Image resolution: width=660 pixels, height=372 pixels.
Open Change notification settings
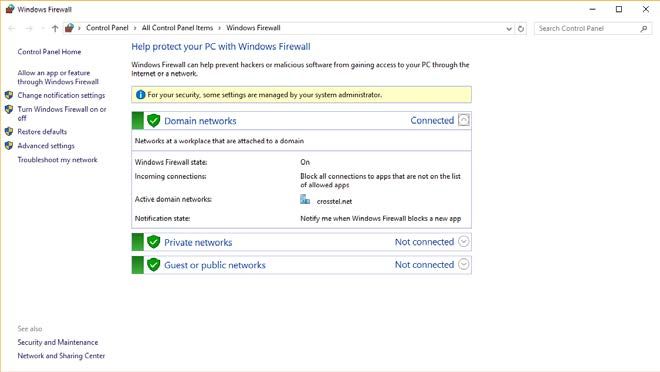(61, 96)
